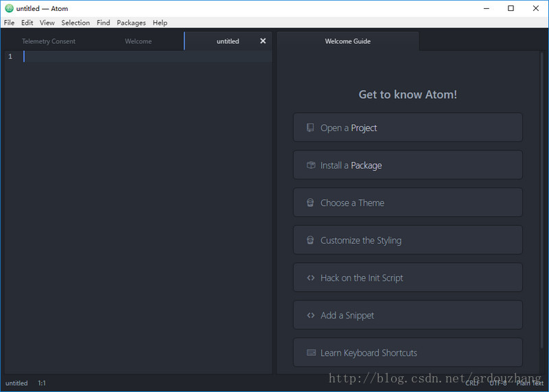Select the Welcome Guide tab
The width and height of the screenshot is (549, 392).
348,41
